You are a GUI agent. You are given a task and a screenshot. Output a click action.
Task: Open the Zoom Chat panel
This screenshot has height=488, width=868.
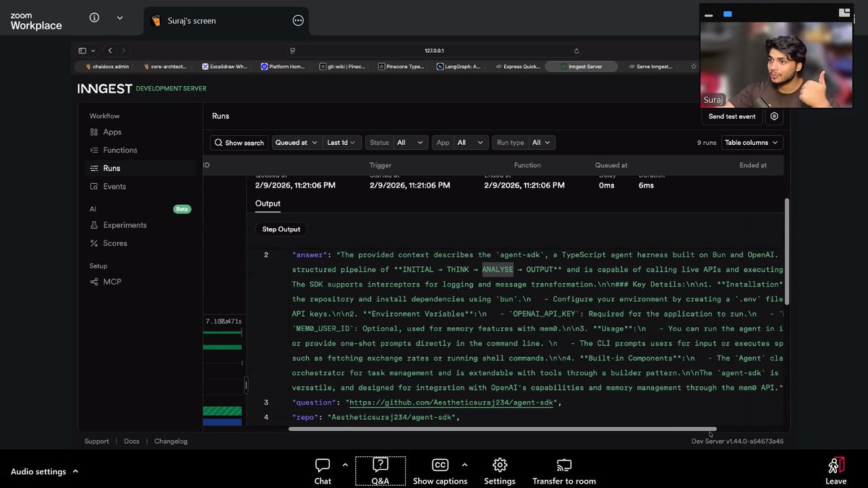[323, 471]
